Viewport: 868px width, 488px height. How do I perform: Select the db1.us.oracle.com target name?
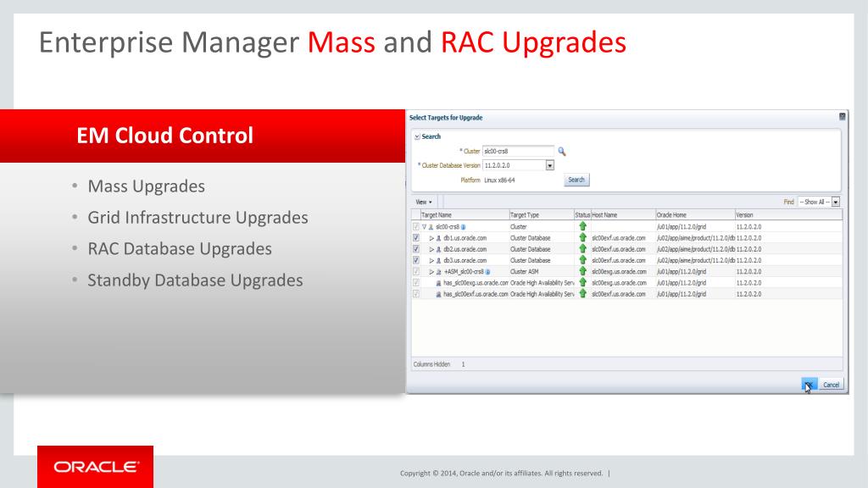[465, 238]
